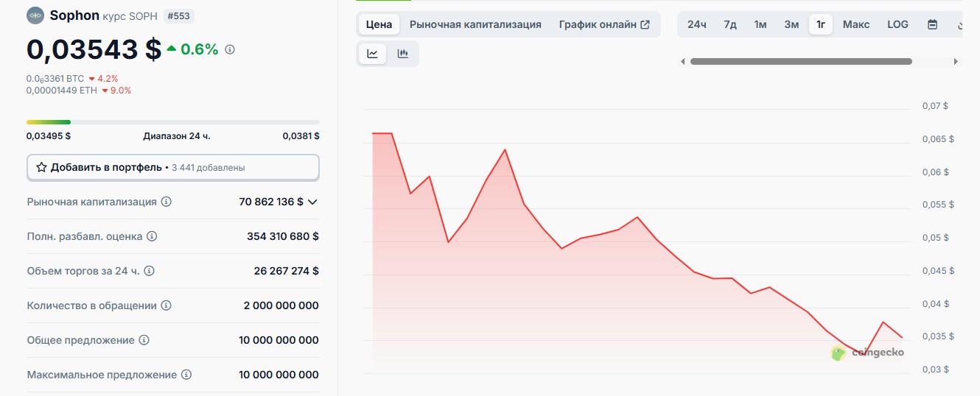Select 3м time range
980x396 pixels.
click(x=791, y=24)
